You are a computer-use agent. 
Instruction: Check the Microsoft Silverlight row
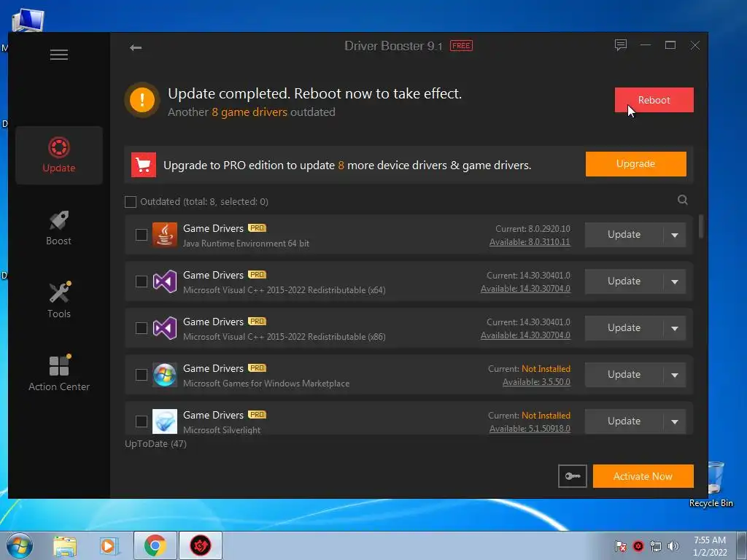tap(142, 421)
